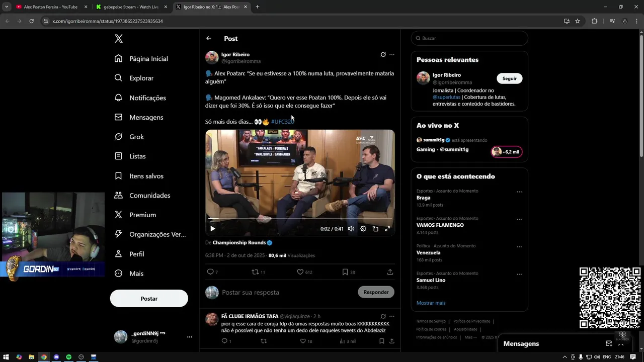This screenshot has width=644, height=362.
Task: Like the FÃ CLUBE IRMÃOS TAFA reply
Action: pos(306,341)
